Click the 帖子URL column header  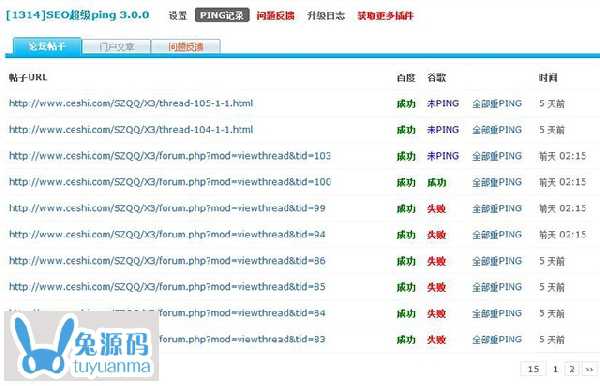(28, 77)
